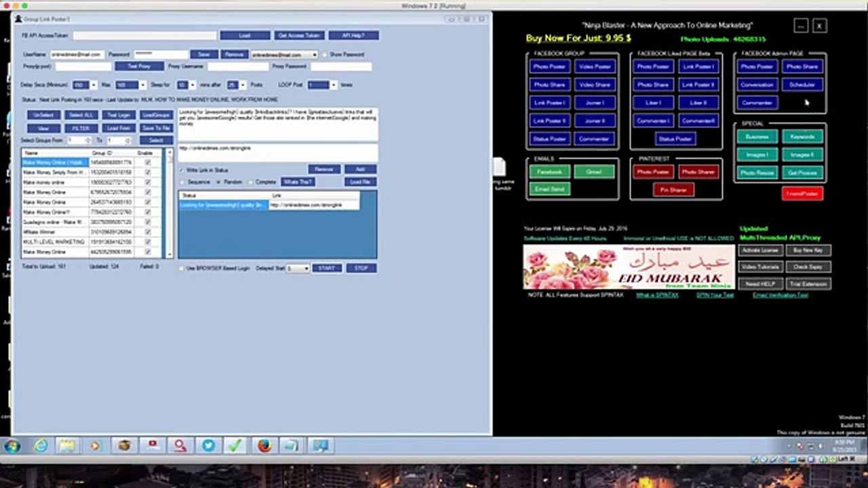Screen dimensions: 868x488
Task: Click the groups list vertical scrollbar
Action: click(170, 203)
